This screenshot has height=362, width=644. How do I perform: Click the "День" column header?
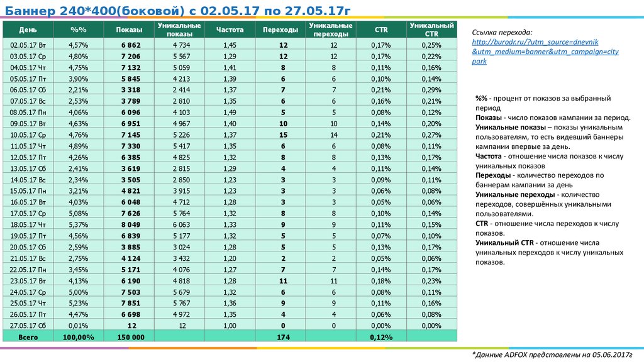pyautogui.click(x=28, y=30)
